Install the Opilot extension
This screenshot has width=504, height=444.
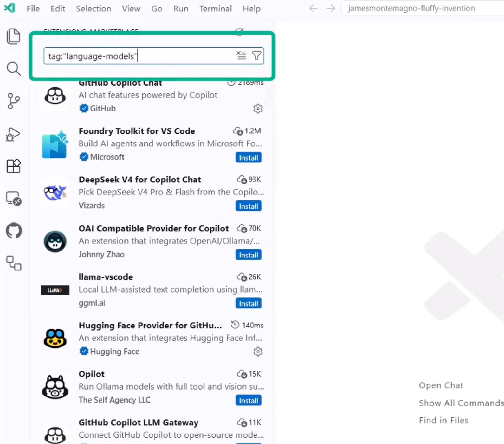point(248,401)
